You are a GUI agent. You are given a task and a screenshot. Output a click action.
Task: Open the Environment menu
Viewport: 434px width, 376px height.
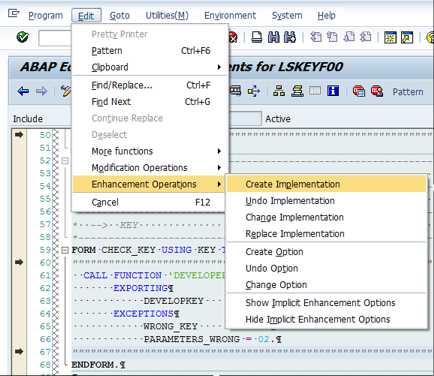(x=230, y=16)
